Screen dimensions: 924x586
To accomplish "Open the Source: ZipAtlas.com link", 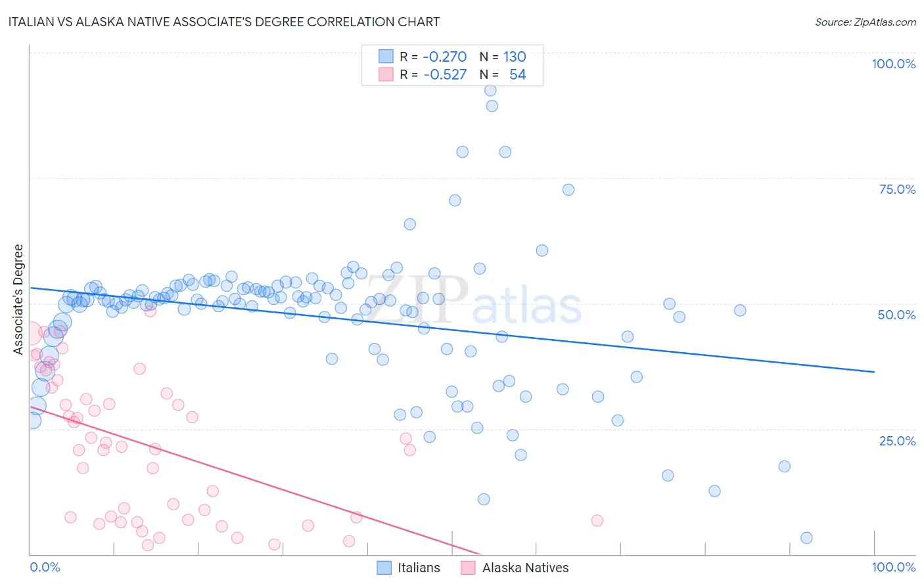I will [x=866, y=22].
